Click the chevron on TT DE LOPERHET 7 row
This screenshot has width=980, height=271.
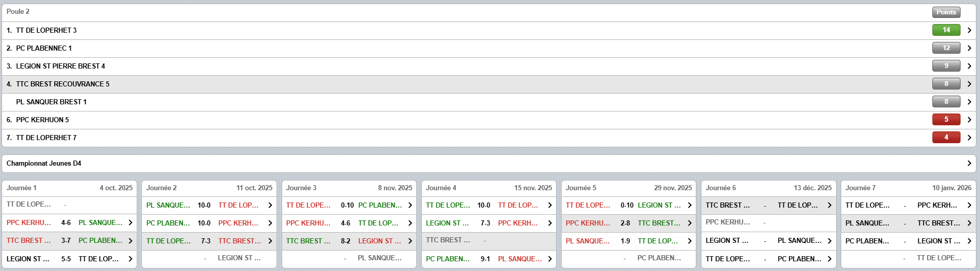point(969,138)
